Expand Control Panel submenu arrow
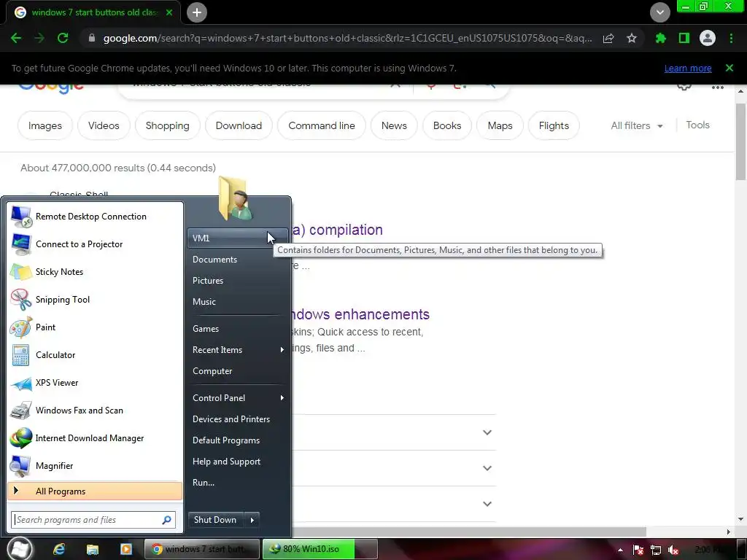The image size is (747, 560). [282, 397]
